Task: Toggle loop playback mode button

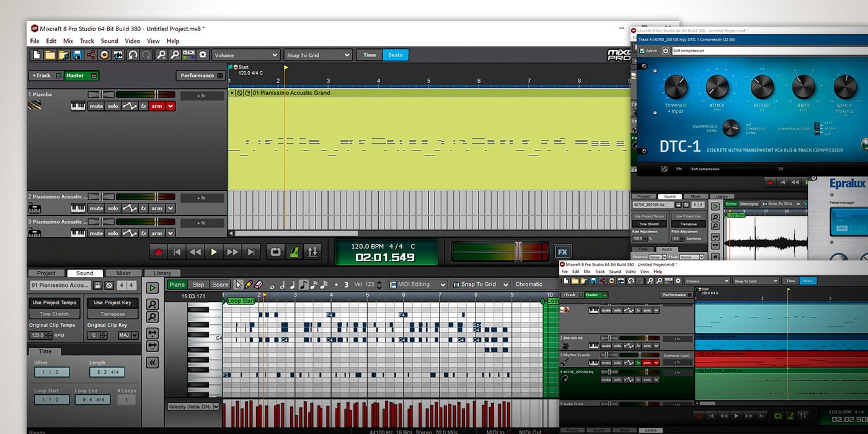Action: (x=275, y=252)
